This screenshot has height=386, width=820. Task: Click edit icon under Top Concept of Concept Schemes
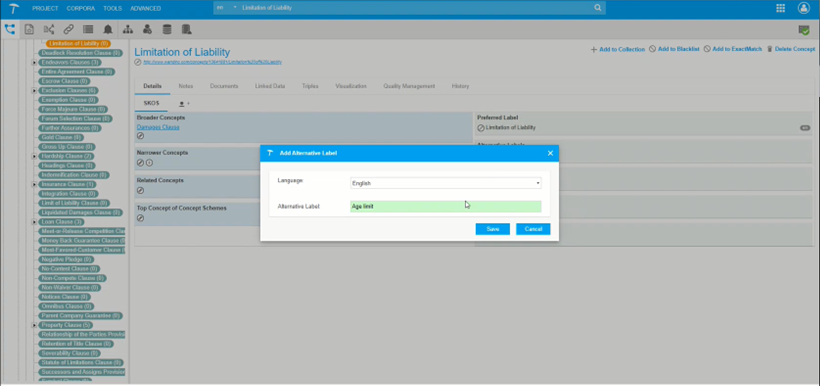(x=140, y=218)
